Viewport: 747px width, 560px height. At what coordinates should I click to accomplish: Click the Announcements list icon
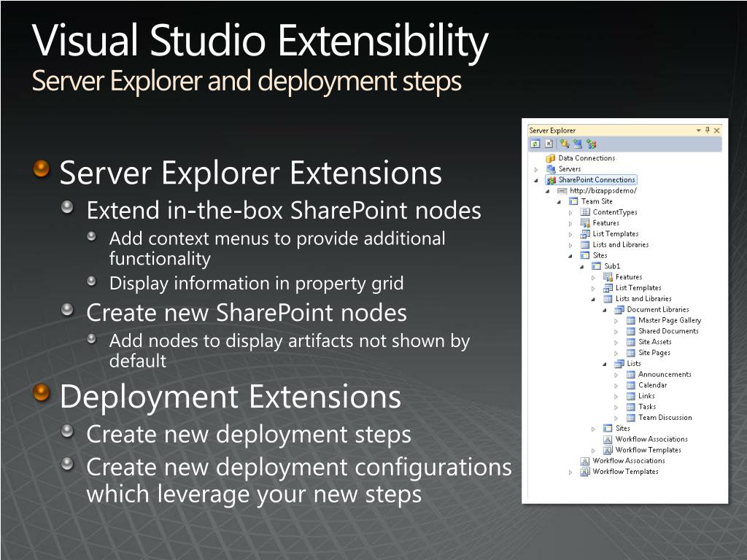631,375
